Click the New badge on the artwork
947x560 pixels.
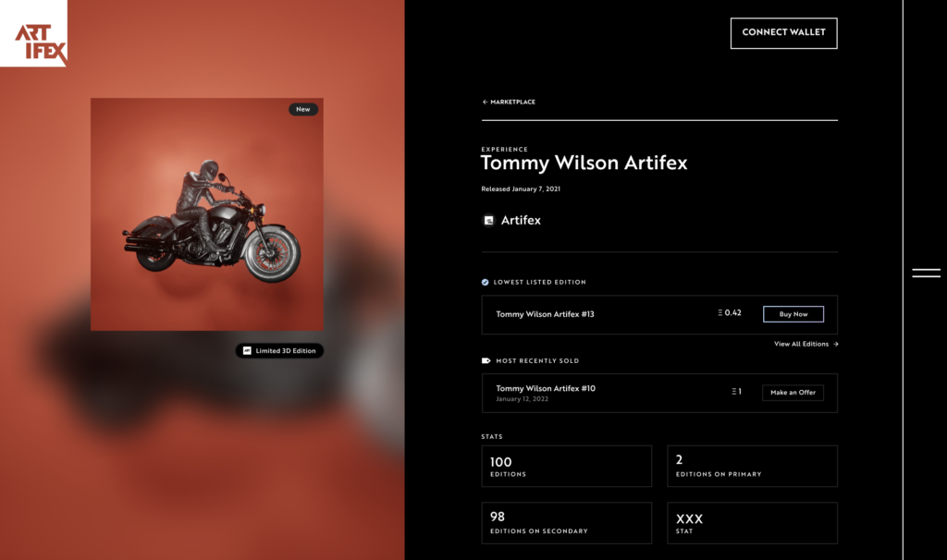click(303, 109)
